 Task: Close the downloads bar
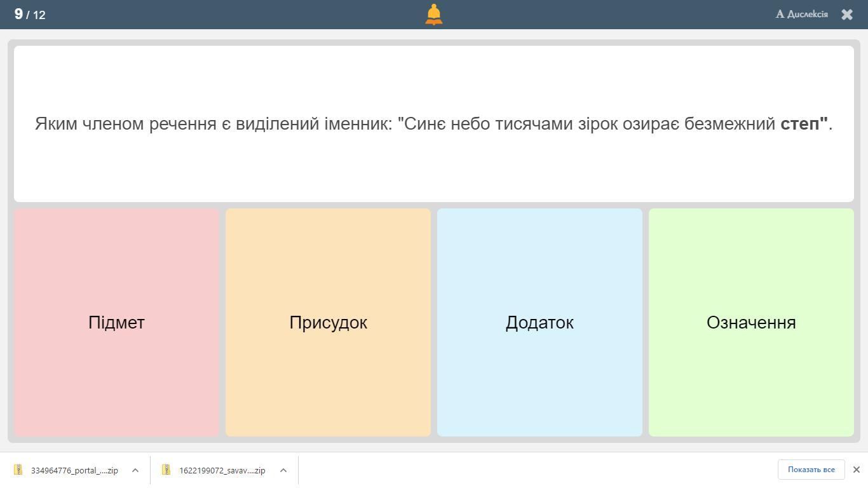856,470
